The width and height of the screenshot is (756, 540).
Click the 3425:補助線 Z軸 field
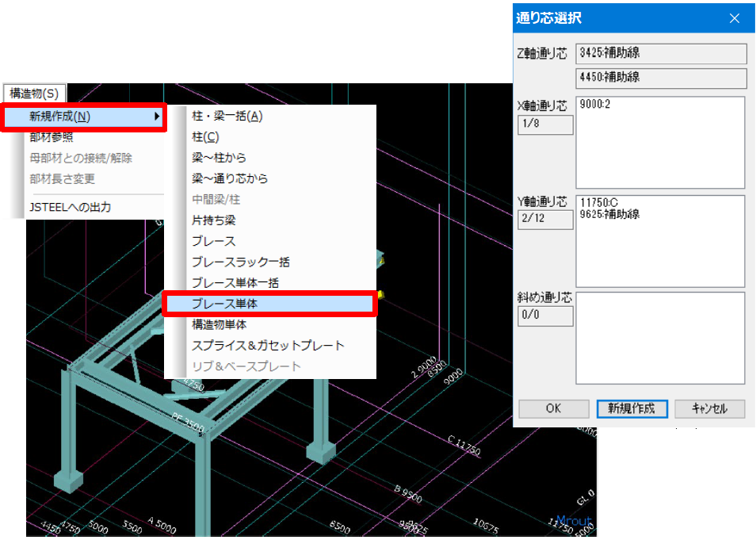click(x=661, y=53)
